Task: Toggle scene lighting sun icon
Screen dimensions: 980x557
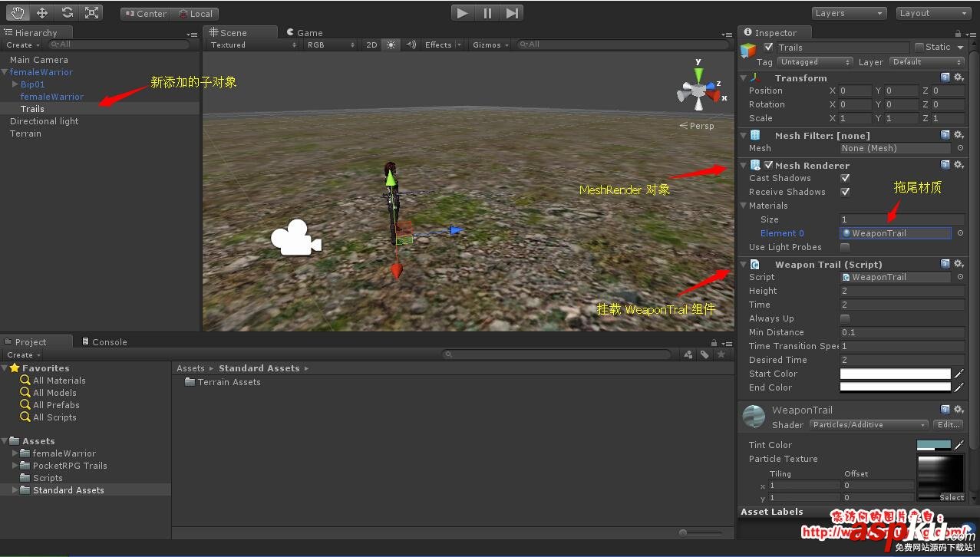Action: point(391,44)
